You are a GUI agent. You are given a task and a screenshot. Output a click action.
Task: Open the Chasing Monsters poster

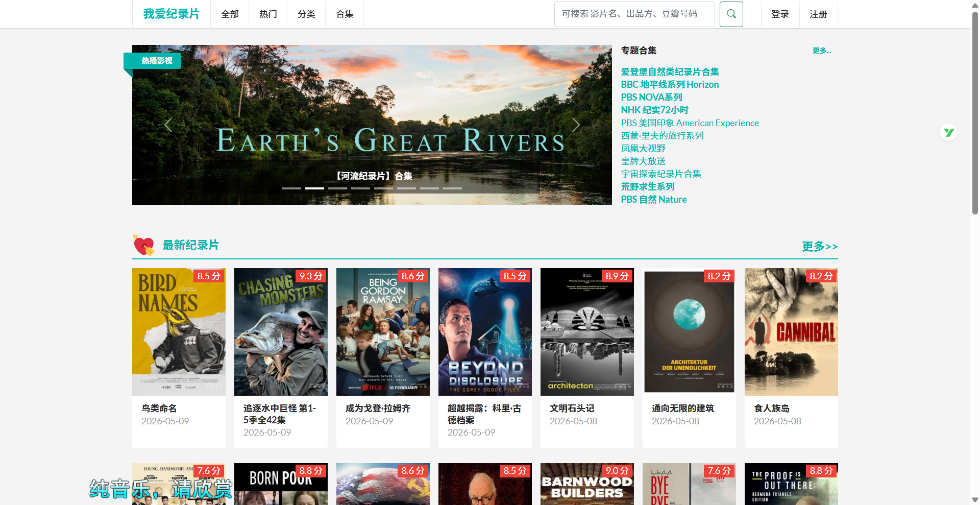tap(281, 332)
